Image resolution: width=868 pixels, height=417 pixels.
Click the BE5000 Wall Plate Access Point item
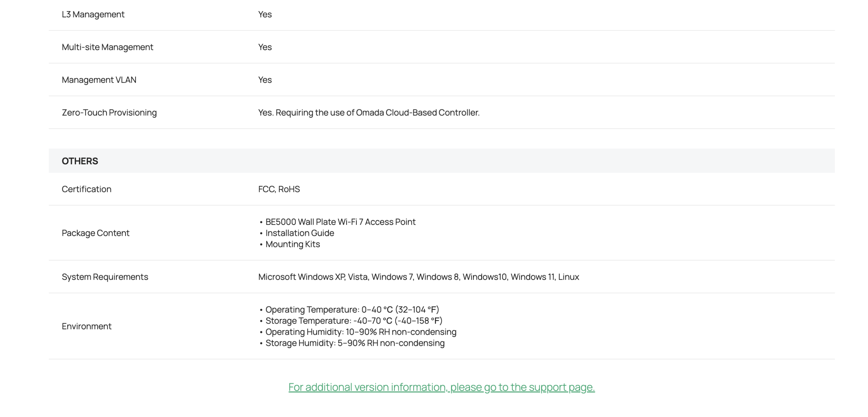(x=340, y=222)
